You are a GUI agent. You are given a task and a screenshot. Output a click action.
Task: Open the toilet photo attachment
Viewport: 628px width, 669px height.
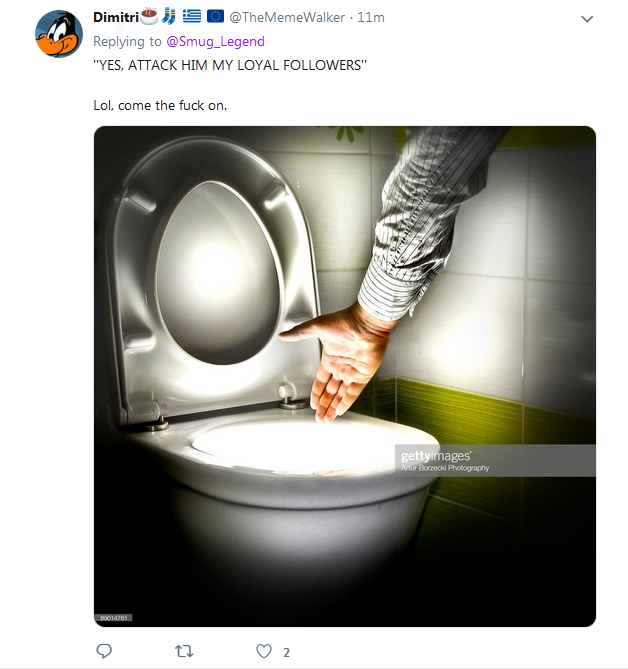click(x=345, y=376)
